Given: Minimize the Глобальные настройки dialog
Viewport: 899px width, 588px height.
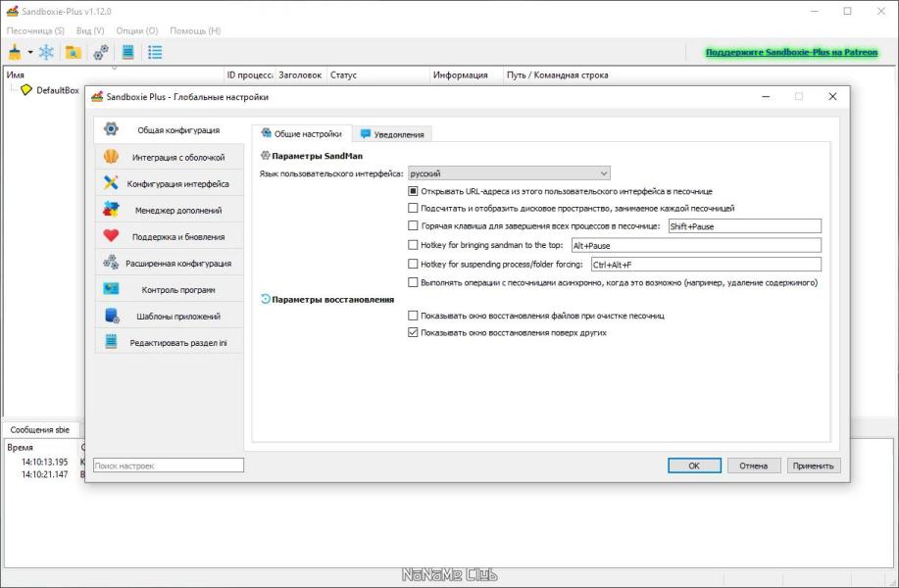Looking at the screenshot, I should [766, 96].
